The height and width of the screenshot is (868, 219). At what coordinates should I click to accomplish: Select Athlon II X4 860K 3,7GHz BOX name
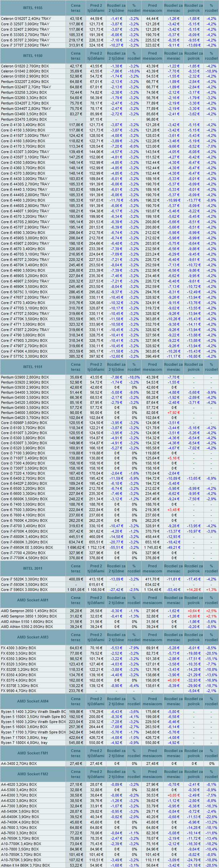click(x=25, y=865)
